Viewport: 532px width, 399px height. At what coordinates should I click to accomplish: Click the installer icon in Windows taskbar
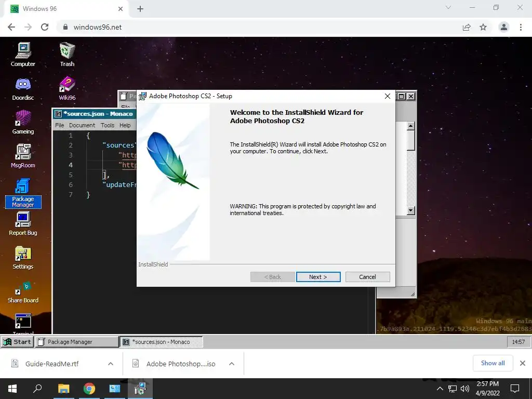coord(140,389)
